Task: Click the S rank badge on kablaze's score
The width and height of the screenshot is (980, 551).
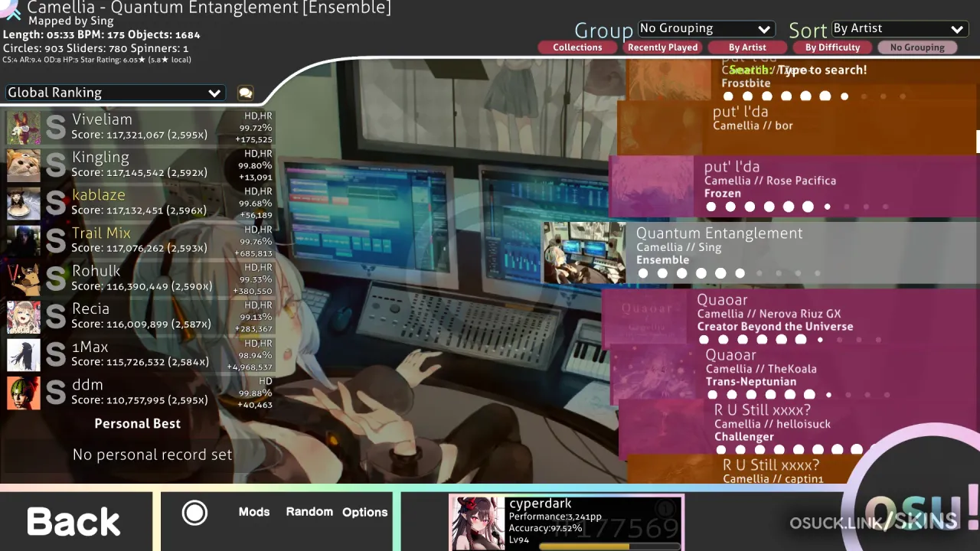Action: [56, 204]
